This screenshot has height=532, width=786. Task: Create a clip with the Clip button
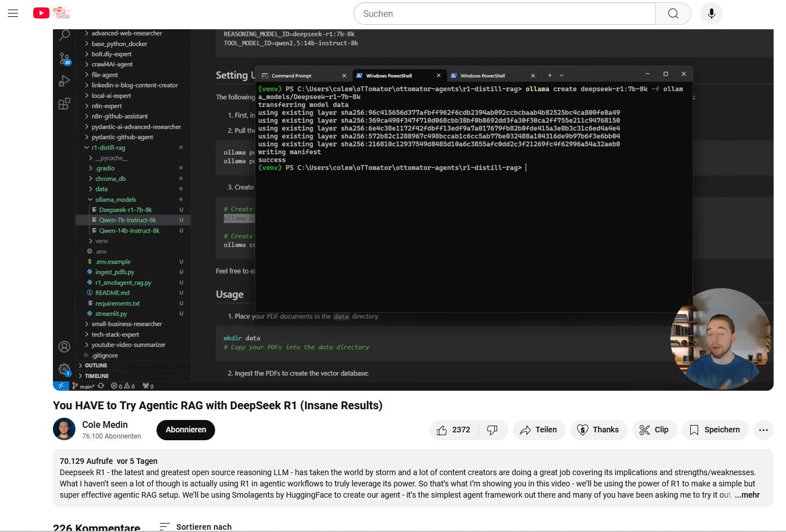coord(654,430)
